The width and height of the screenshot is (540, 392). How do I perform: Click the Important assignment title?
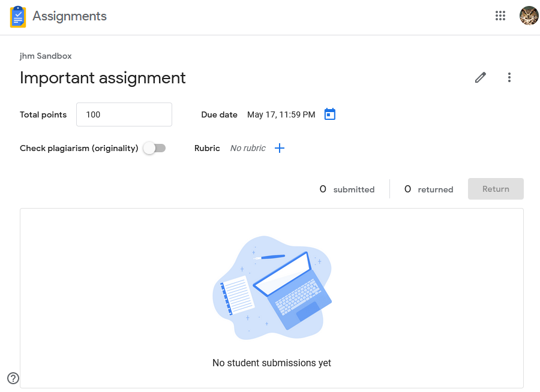(x=103, y=78)
